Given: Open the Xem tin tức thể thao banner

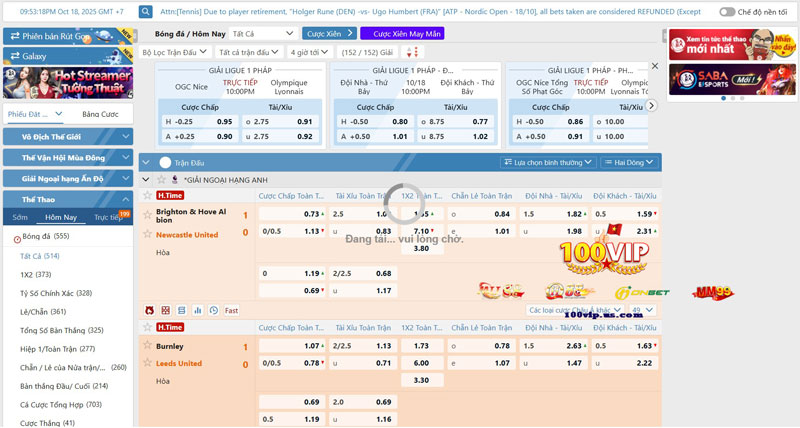Looking at the screenshot, I should click(x=732, y=44).
